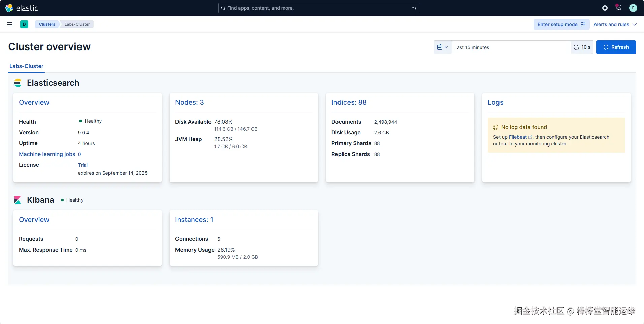The height and width of the screenshot is (324, 644).
Task: Click the 590.9 MB / 2.0 GB memory text
Action: tap(237, 257)
